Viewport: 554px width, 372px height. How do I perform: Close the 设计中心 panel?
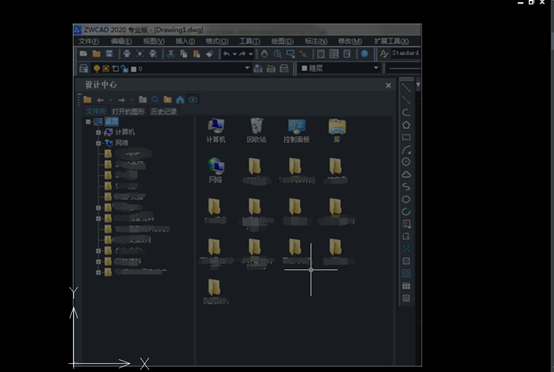point(388,85)
